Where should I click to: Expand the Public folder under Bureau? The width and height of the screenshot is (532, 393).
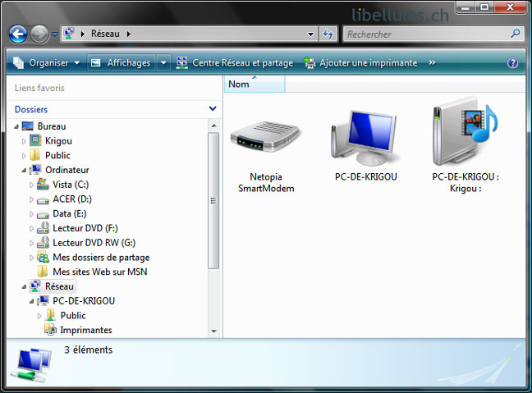click(24, 156)
